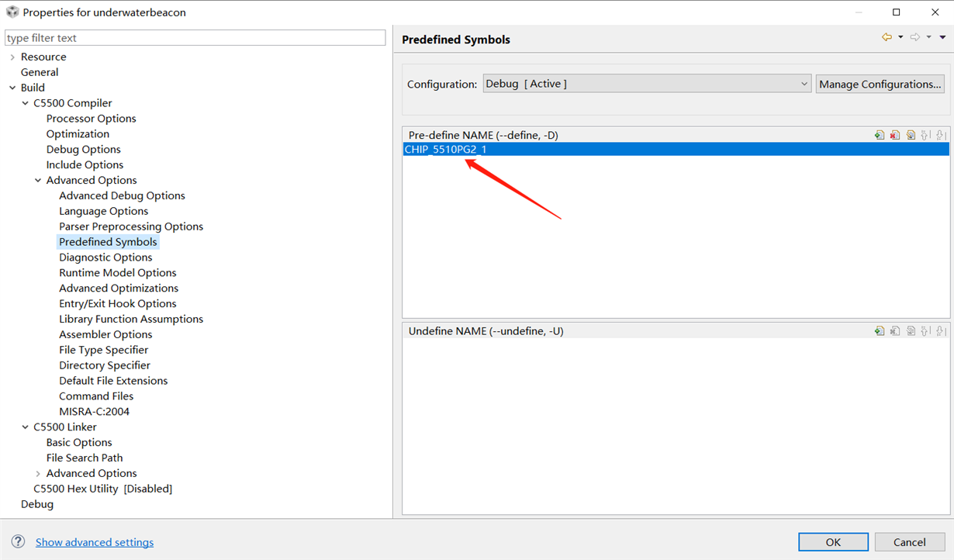Click Add icon in Undefine NAME list
Screen dimensions: 954x560
(879, 331)
